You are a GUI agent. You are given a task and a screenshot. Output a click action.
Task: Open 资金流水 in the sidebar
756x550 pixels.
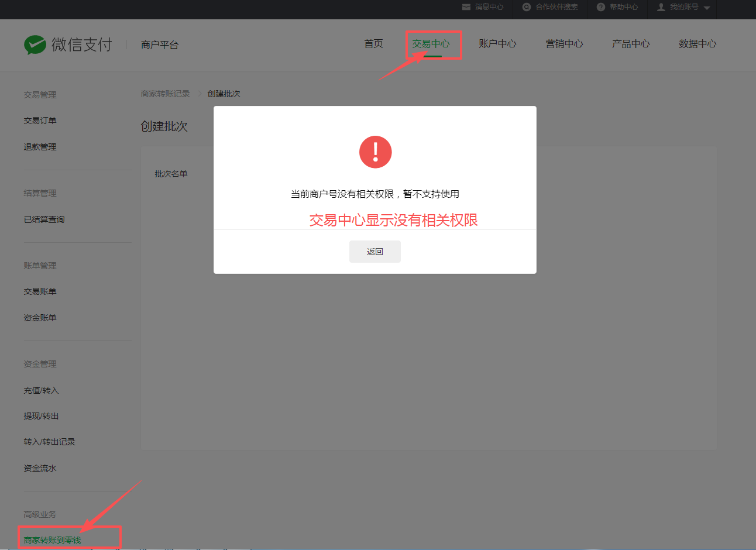(40, 468)
